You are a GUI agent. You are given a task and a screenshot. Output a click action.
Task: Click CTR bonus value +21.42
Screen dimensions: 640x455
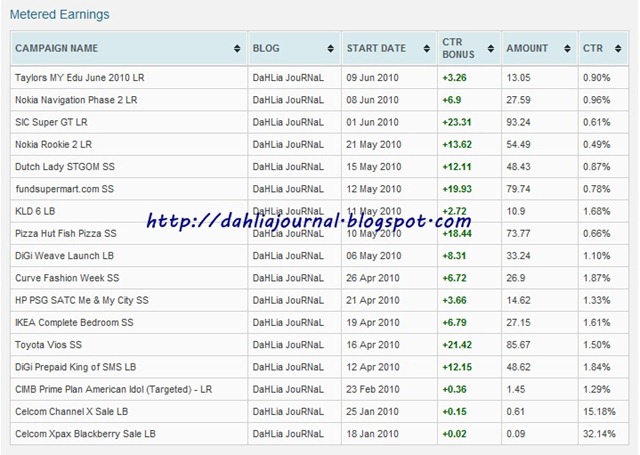[457, 345]
